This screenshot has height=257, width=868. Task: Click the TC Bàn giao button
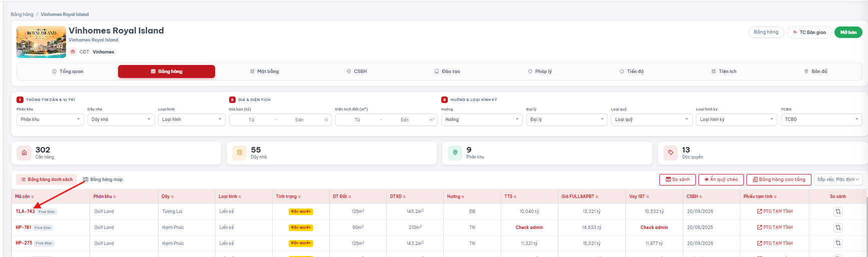809,32
